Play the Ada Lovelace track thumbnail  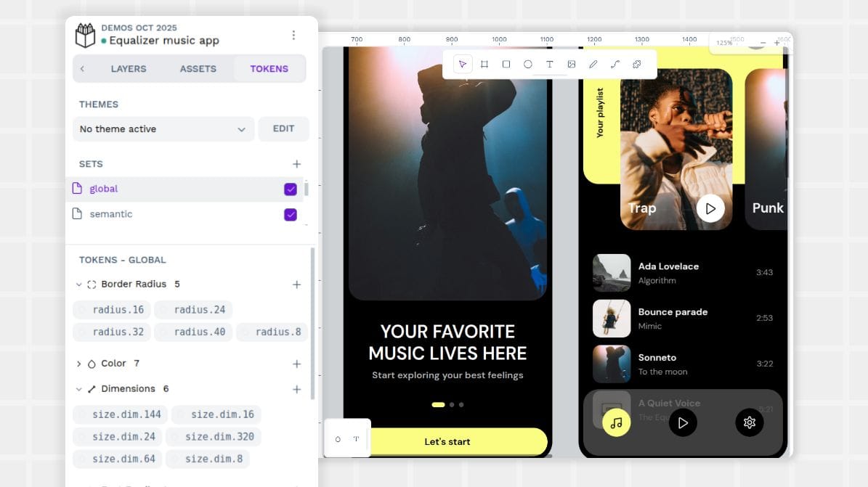tap(611, 272)
